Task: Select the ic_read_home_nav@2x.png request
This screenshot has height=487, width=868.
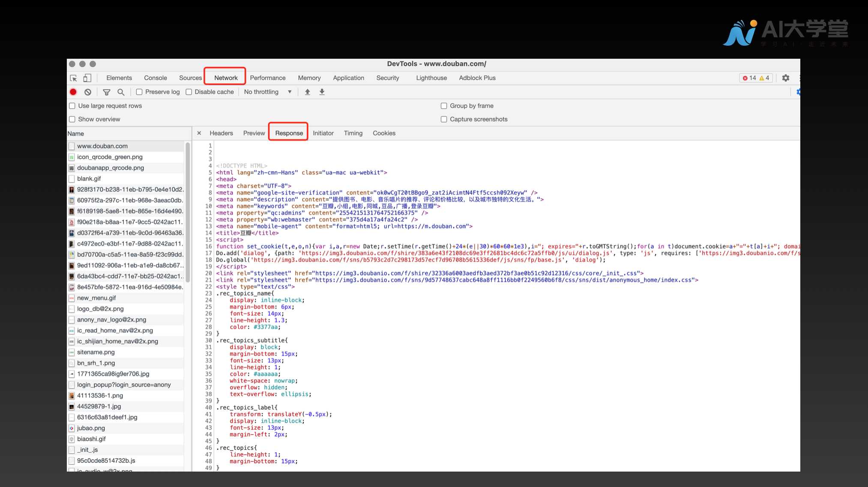Action: [126, 331]
